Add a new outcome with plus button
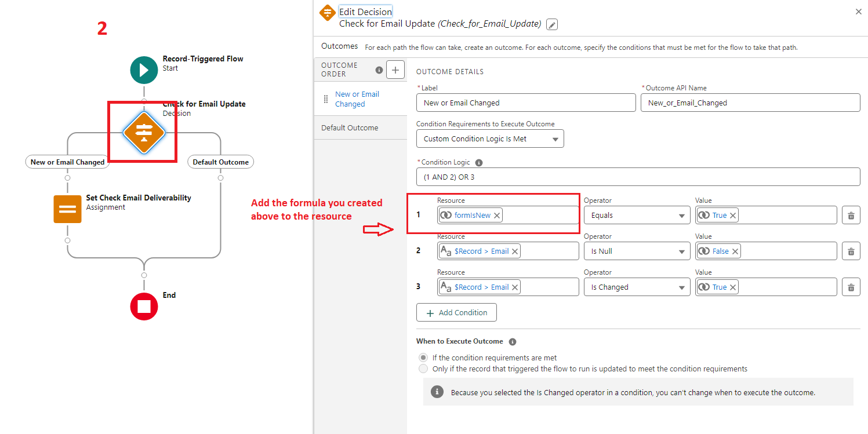The image size is (868, 434). [395, 70]
